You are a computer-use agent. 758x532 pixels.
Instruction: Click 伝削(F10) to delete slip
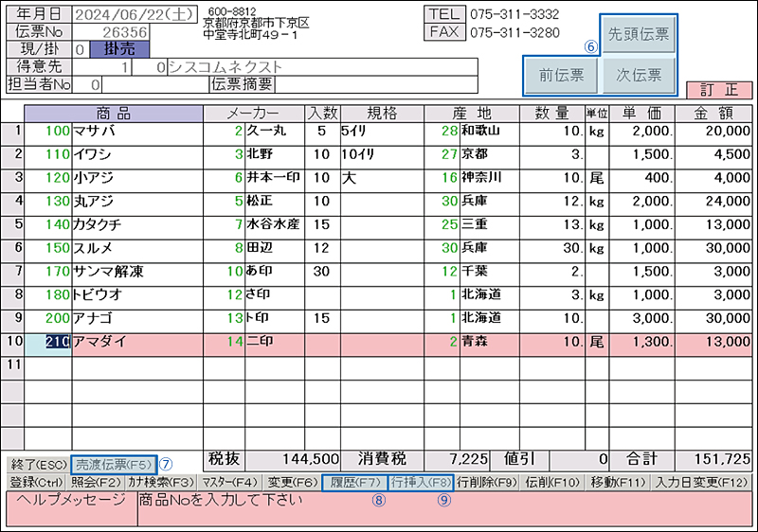point(552,482)
